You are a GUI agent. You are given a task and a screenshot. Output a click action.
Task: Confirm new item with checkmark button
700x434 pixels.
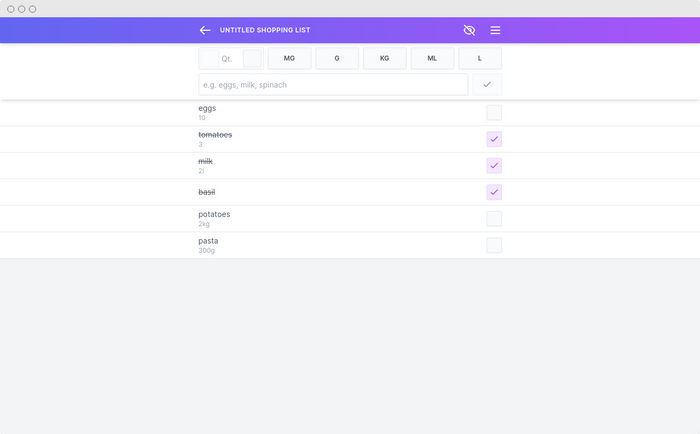coord(487,85)
